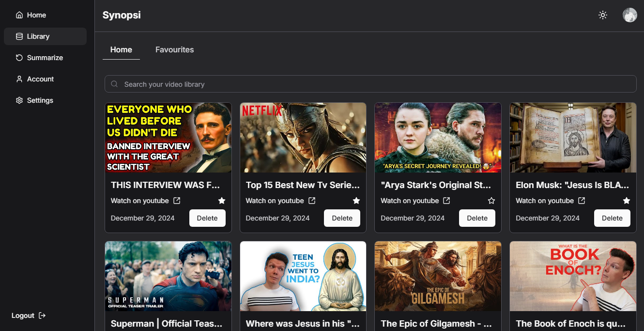
Task: Delete the Top 15 Best New Tv Series video
Action: [x=342, y=218]
